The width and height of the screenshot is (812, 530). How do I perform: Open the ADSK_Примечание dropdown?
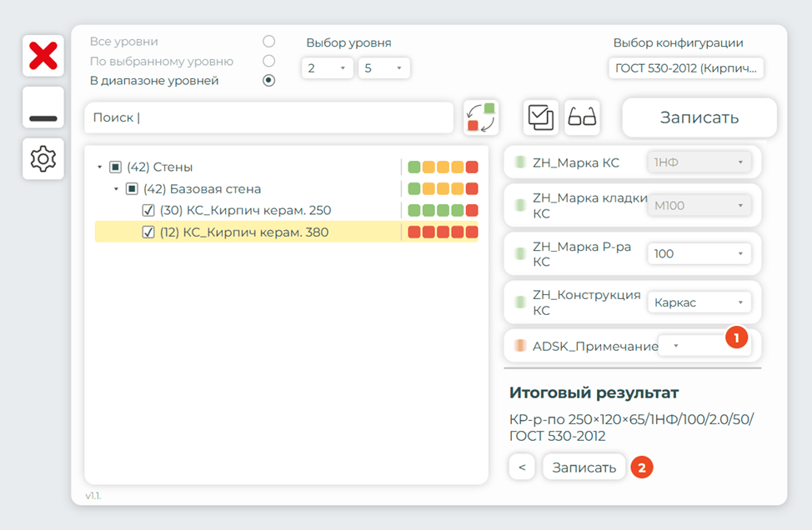(x=704, y=346)
